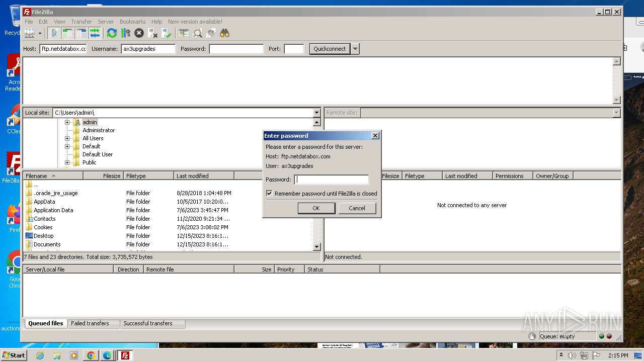The image size is (644, 362).
Task: Switch to the Queued files tab
Action: coord(46,323)
